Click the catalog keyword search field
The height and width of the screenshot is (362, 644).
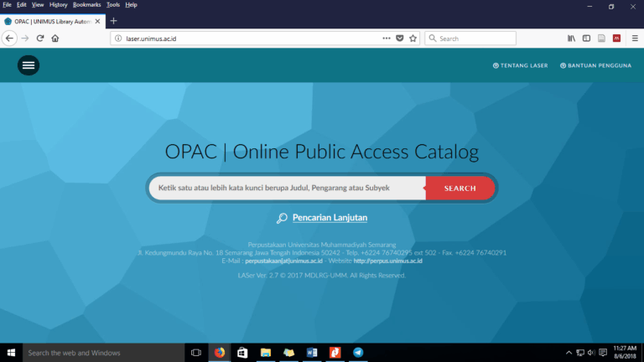pos(287,189)
